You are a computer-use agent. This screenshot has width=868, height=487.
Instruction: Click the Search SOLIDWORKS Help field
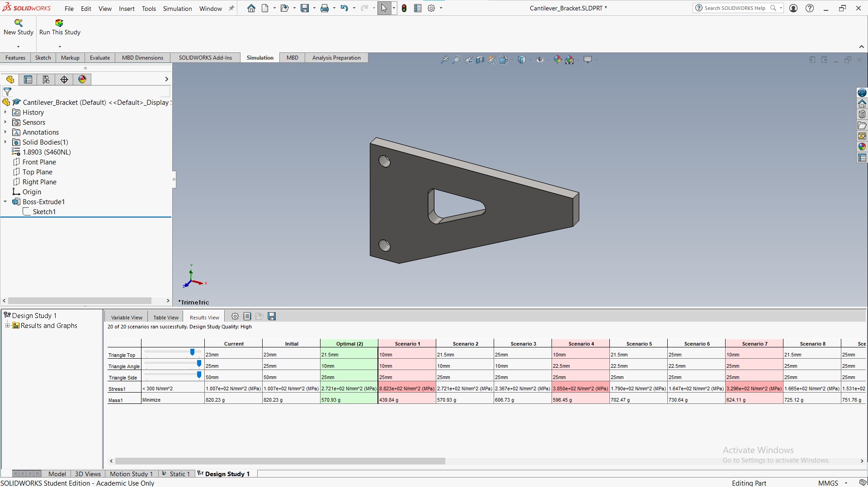tap(735, 8)
